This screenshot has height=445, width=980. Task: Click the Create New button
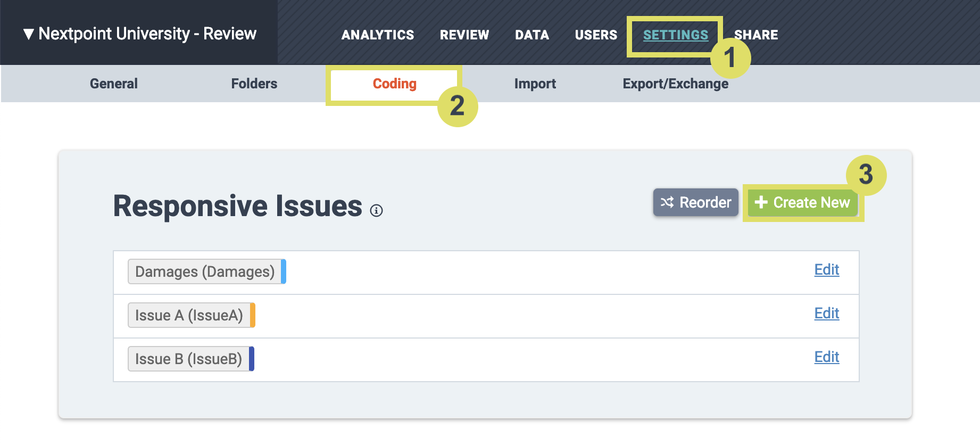[x=803, y=202]
